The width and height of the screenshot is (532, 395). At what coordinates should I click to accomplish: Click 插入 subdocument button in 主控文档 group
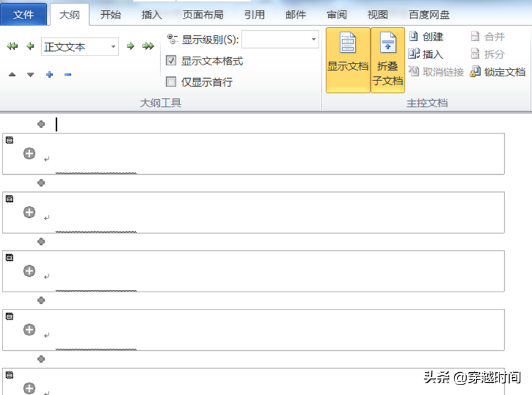pos(426,54)
